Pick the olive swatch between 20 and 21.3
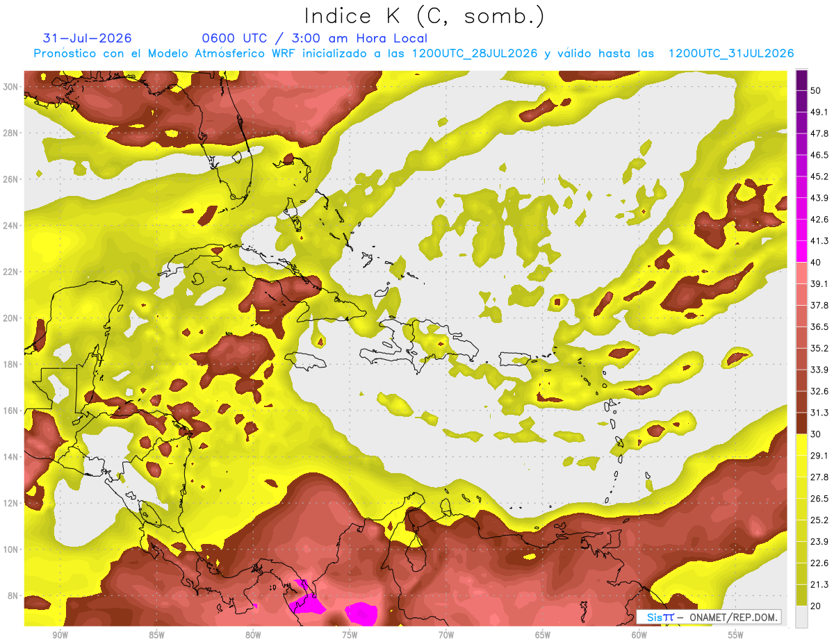The width and height of the screenshot is (834, 644). click(x=801, y=595)
